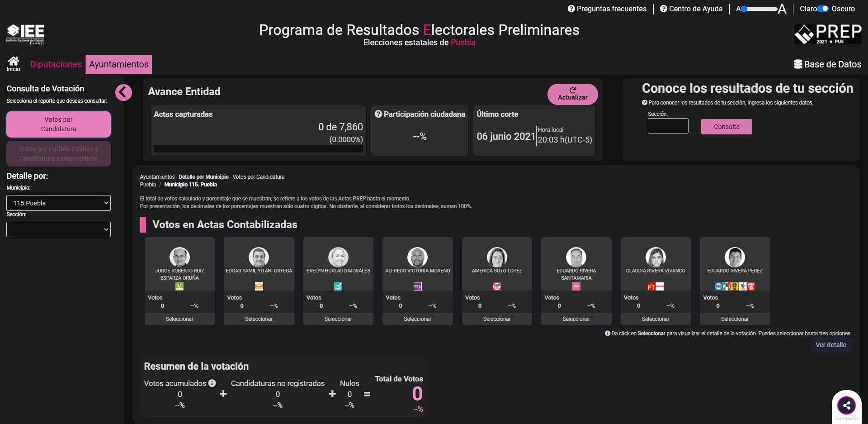Open the Ayuntamientos tab
Viewport: 868px width, 424px height.
[x=118, y=64]
